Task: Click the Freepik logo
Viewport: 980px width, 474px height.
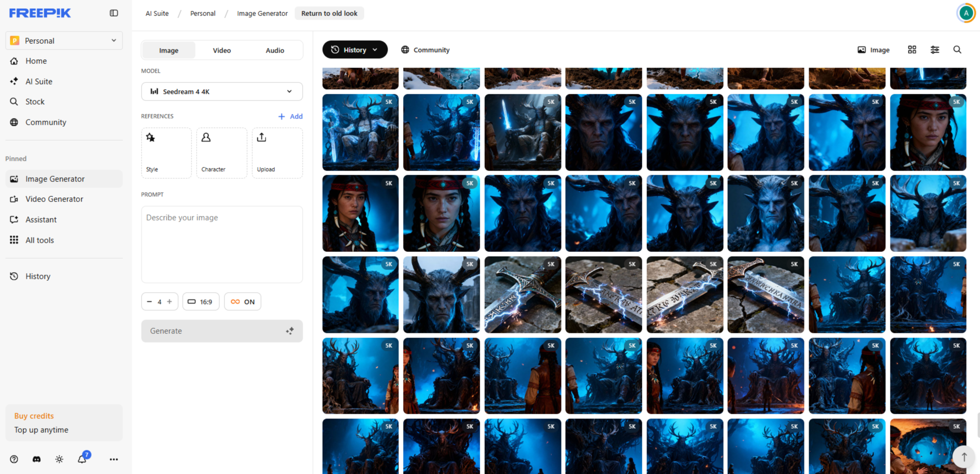Action: [x=40, y=13]
